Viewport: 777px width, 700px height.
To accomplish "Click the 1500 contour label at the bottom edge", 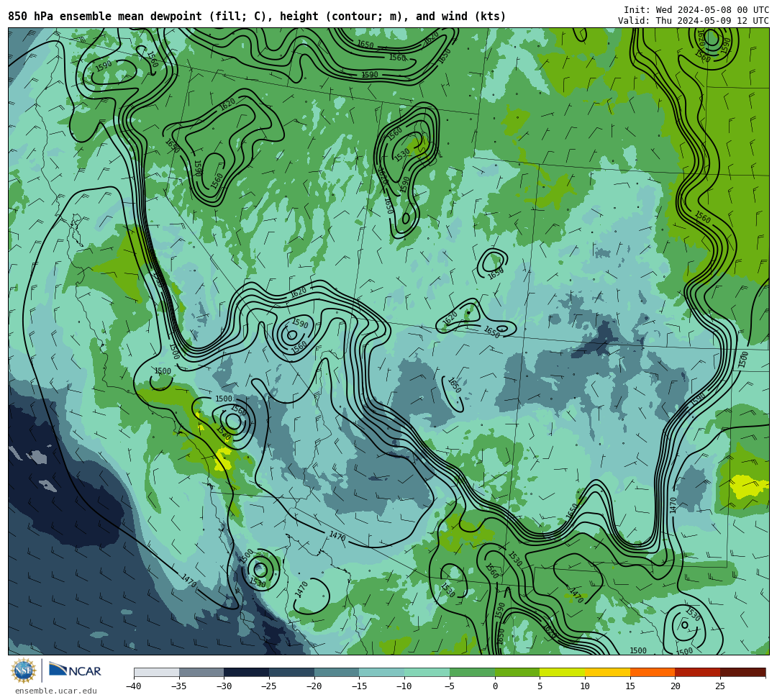I will pyautogui.click(x=638, y=650).
